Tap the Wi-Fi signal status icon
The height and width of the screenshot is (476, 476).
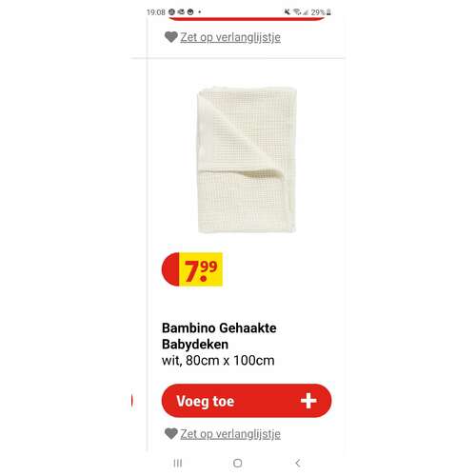297,12
